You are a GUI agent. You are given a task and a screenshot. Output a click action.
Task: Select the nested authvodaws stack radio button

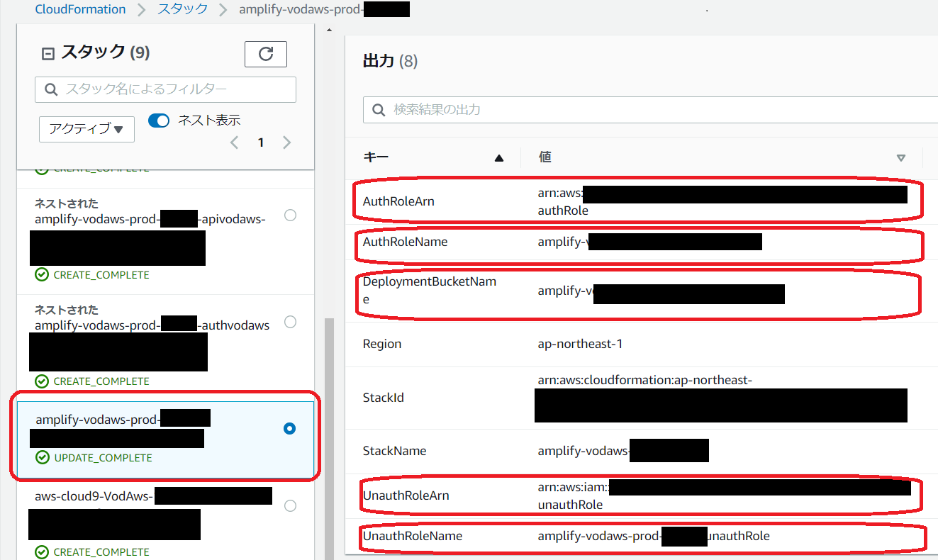click(290, 322)
